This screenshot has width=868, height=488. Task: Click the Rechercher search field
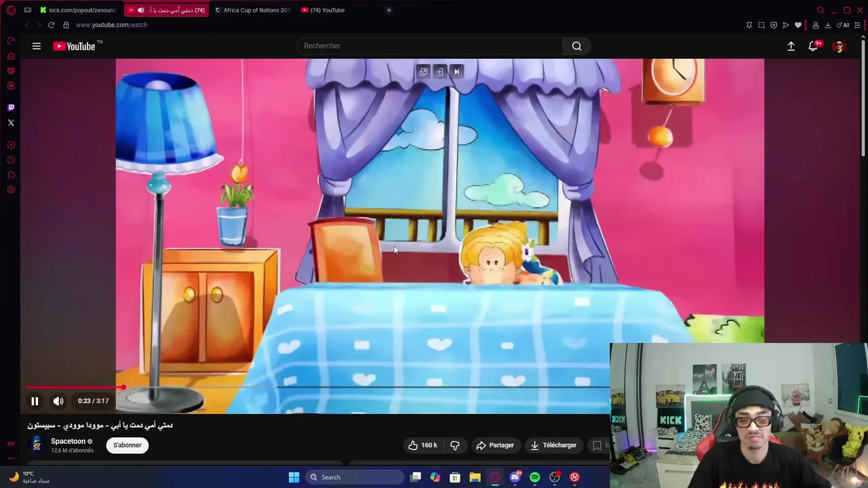[429, 46]
